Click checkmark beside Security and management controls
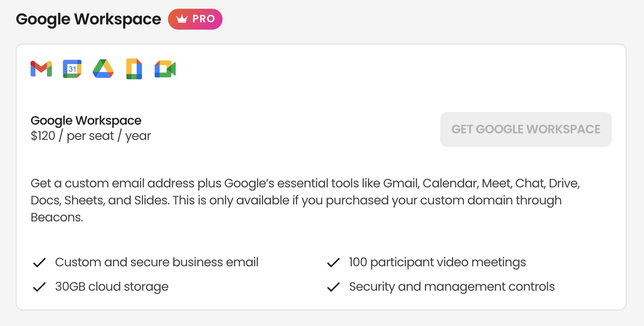This screenshot has height=326, width=644. pos(334,287)
